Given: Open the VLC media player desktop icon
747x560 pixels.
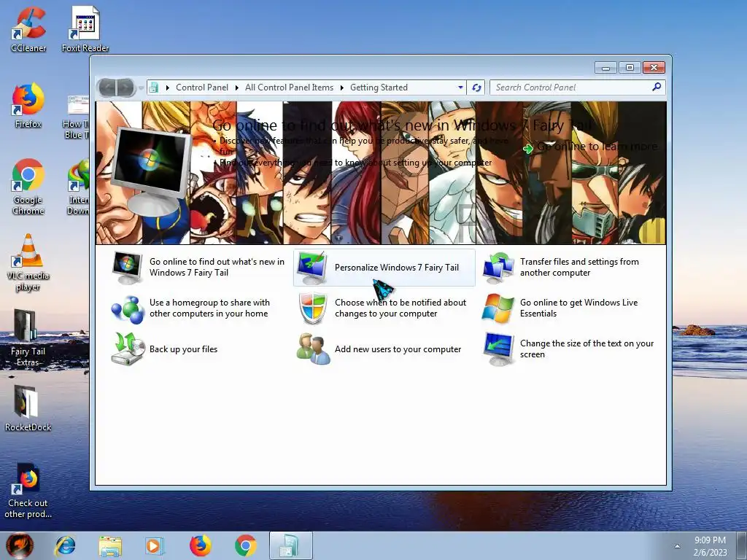Looking at the screenshot, I should [x=28, y=262].
